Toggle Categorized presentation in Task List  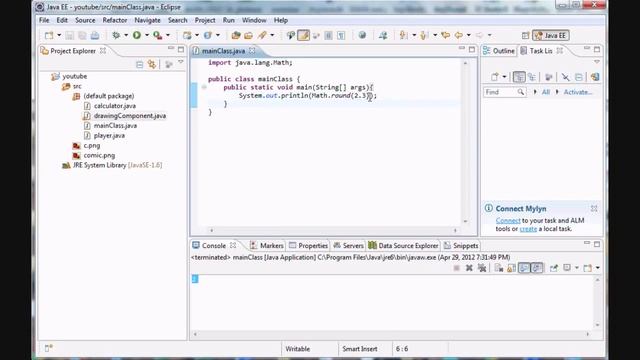coord(519,77)
